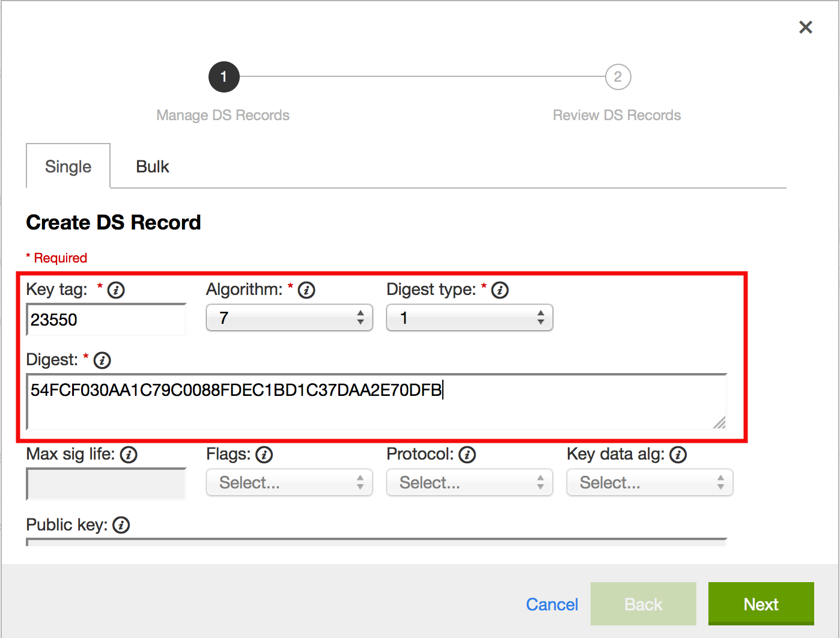Open the Flags Select dropdown

288,482
